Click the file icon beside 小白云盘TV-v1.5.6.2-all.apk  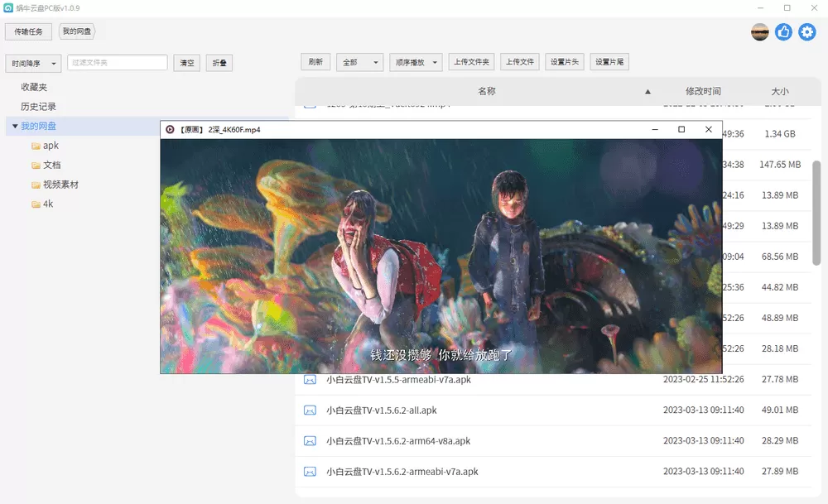(x=310, y=410)
